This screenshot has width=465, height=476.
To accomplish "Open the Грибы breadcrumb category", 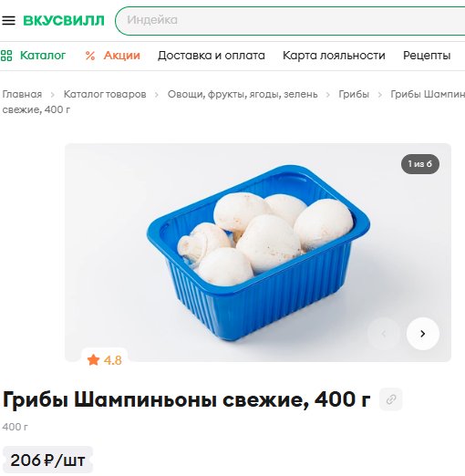I will pyautogui.click(x=354, y=95).
